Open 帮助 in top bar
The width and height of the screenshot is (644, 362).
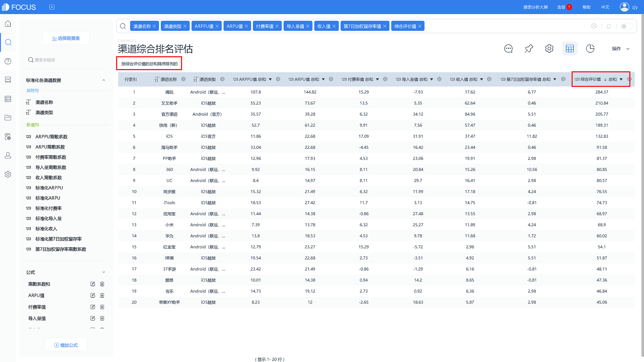click(587, 7)
